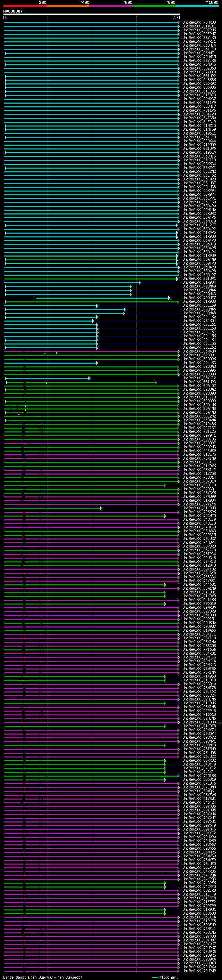The height and width of the screenshot is (980, 222).
Task: Open hit UniRef100_P90519 label
Action: pos(199,604)
